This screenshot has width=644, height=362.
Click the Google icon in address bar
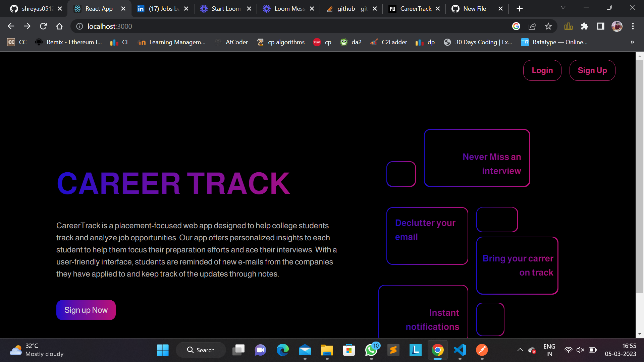click(x=516, y=26)
